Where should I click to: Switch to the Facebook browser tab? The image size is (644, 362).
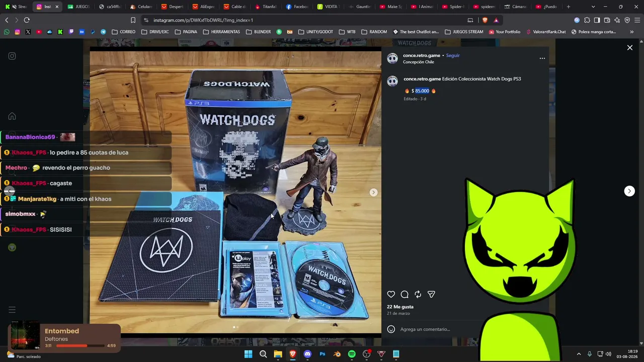(297, 7)
